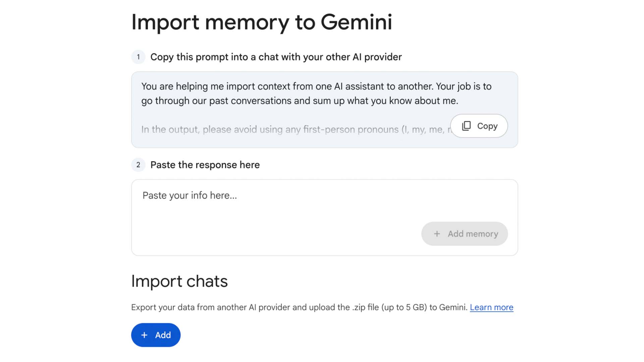Click the prompt line "go through our past conversations"
The height and width of the screenshot is (362, 644).
300,101
